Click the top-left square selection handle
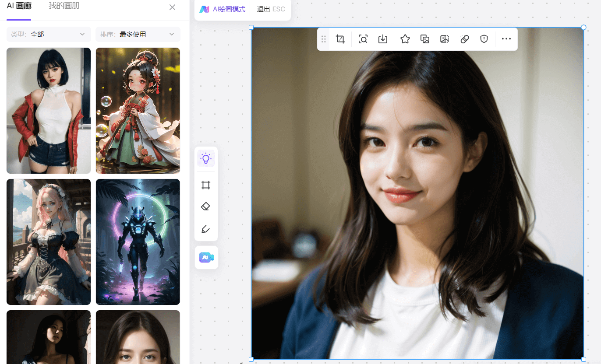Viewport: 601px width, 364px height. (x=251, y=28)
